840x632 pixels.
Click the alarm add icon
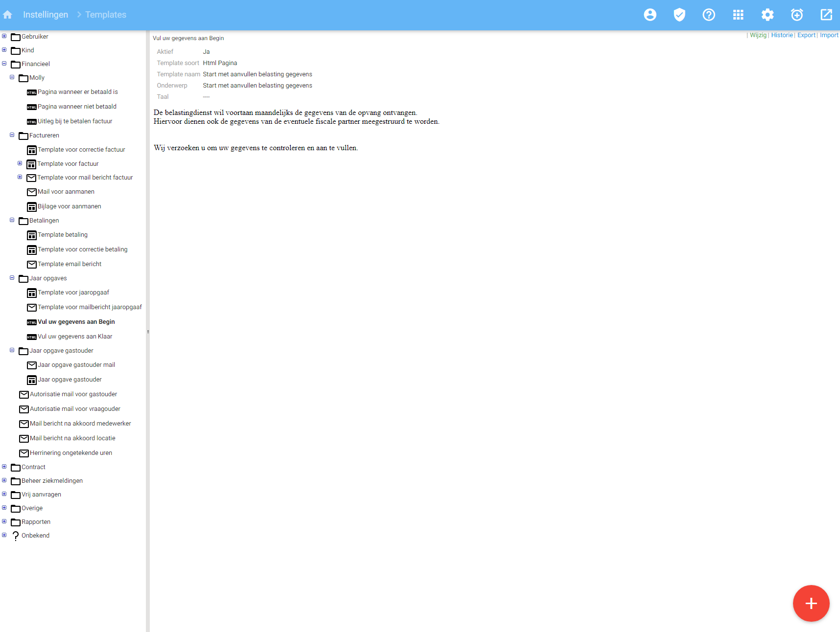[797, 15]
